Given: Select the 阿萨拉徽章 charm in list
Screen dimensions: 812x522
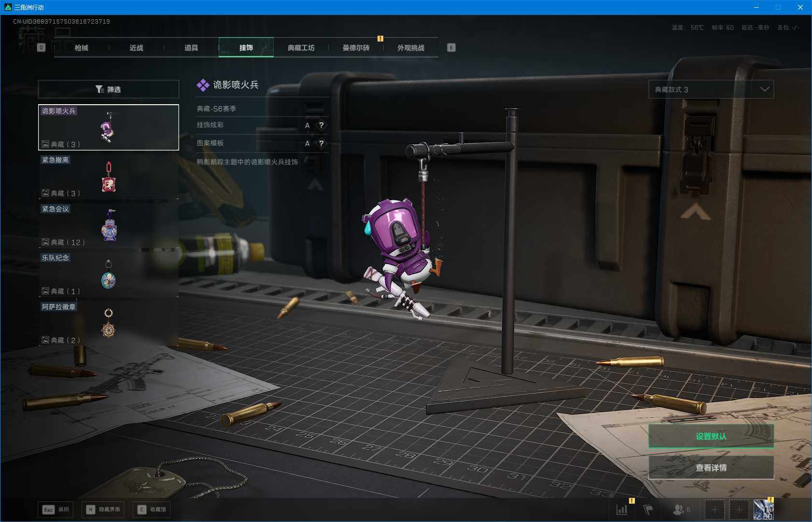Looking at the screenshot, I should click(109, 323).
